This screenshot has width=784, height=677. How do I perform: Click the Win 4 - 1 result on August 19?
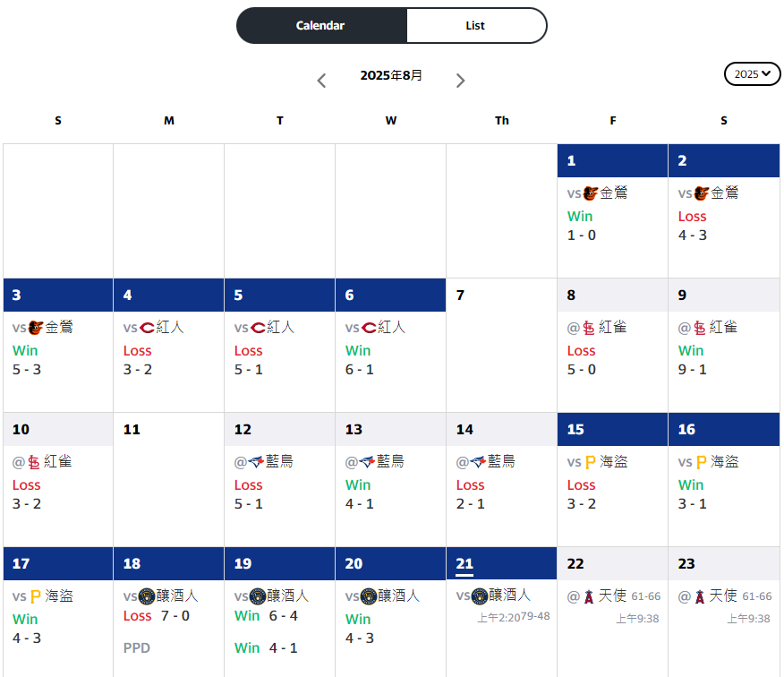(x=266, y=648)
